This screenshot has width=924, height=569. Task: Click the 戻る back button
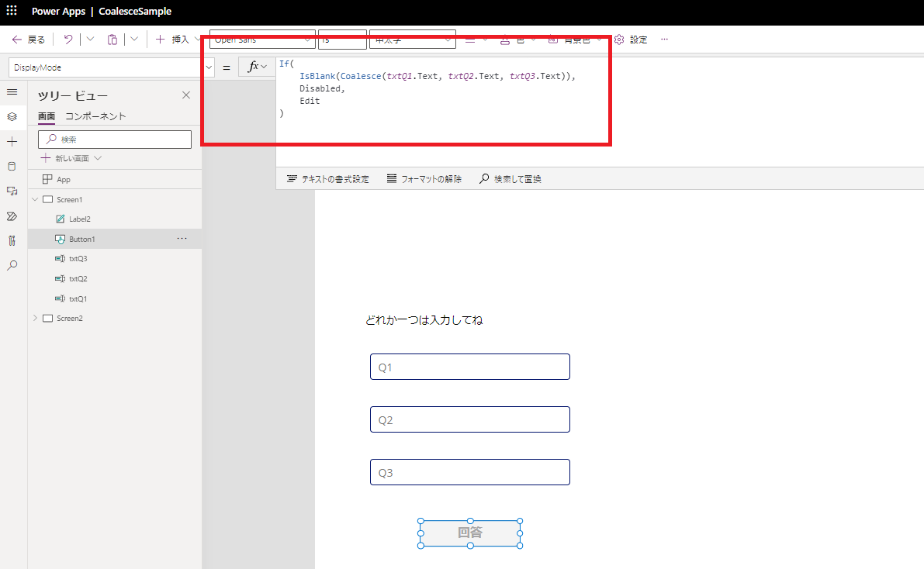click(x=29, y=39)
